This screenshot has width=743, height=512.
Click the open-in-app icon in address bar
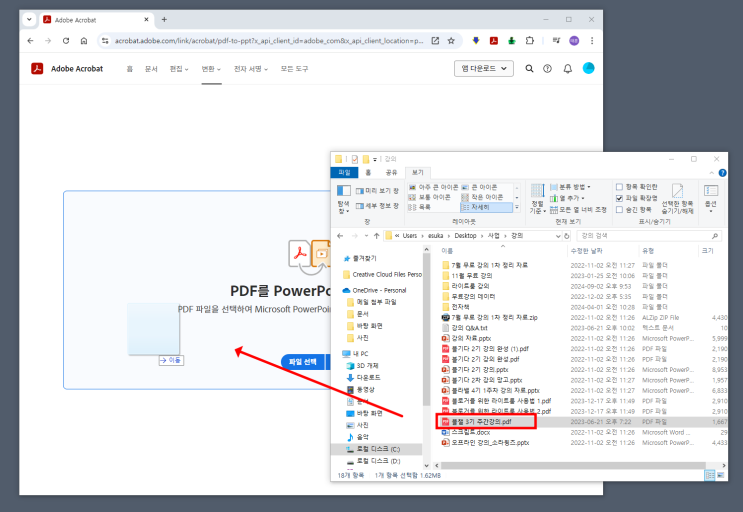pyautogui.click(x=435, y=41)
